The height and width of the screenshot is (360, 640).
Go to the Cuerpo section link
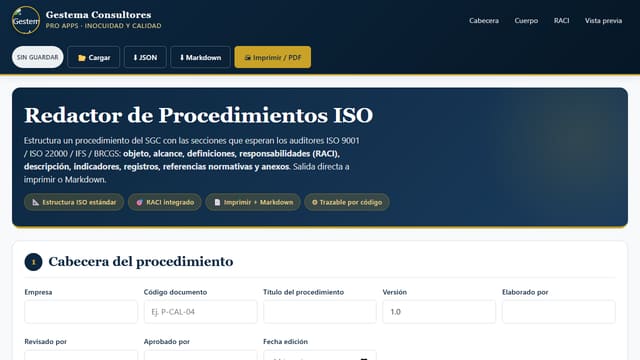click(x=526, y=20)
